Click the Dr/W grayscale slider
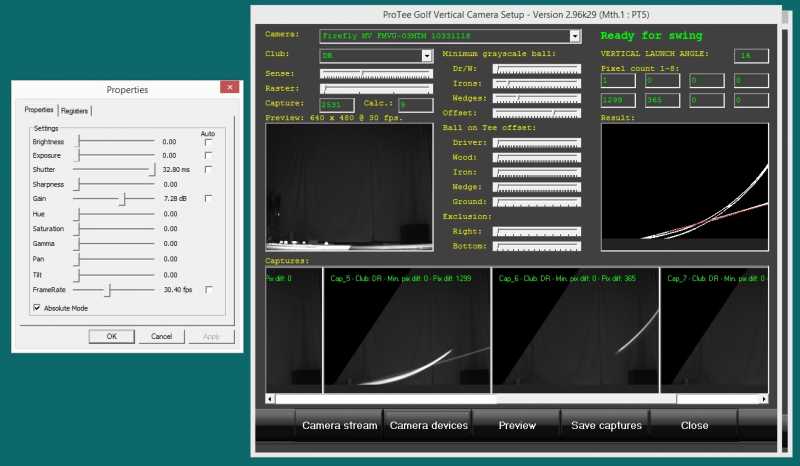The image size is (800, 466). click(537, 68)
